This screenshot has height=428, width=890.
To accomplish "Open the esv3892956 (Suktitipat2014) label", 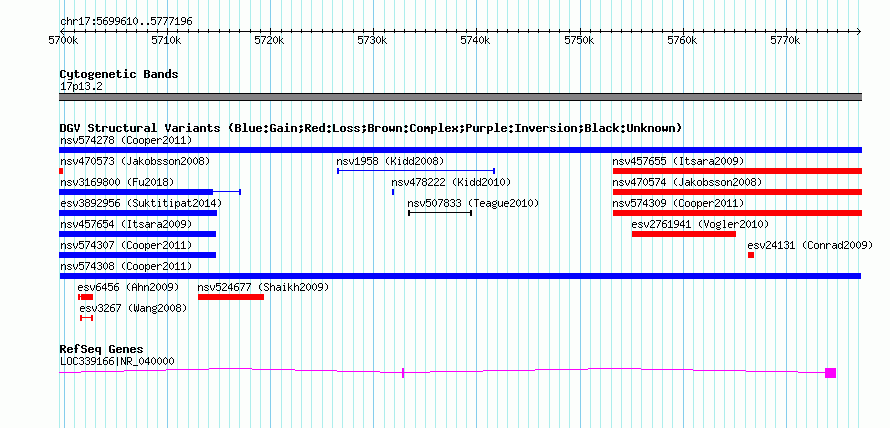I will click(141, 203).
